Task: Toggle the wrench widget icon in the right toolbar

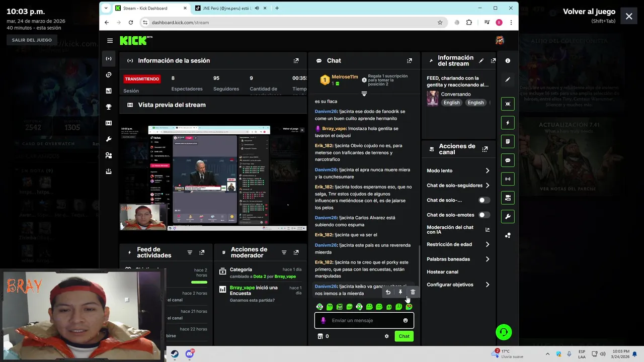Action: [x=508, y=217]
